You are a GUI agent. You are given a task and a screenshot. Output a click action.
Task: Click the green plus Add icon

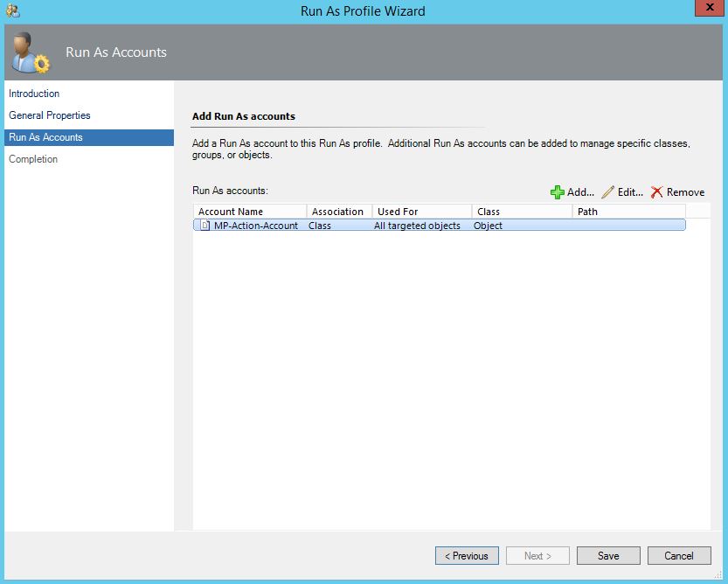click(558, 192)
